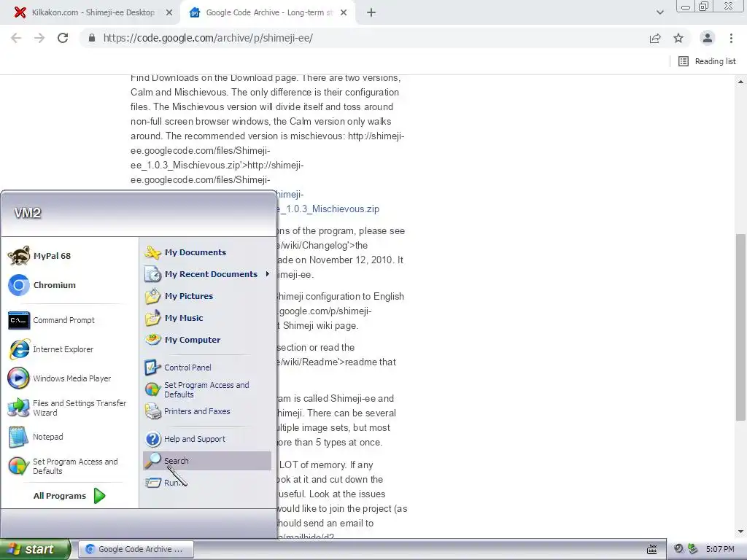
Task: Close the Google Code Archive tab
Action: tap(344, 12)
